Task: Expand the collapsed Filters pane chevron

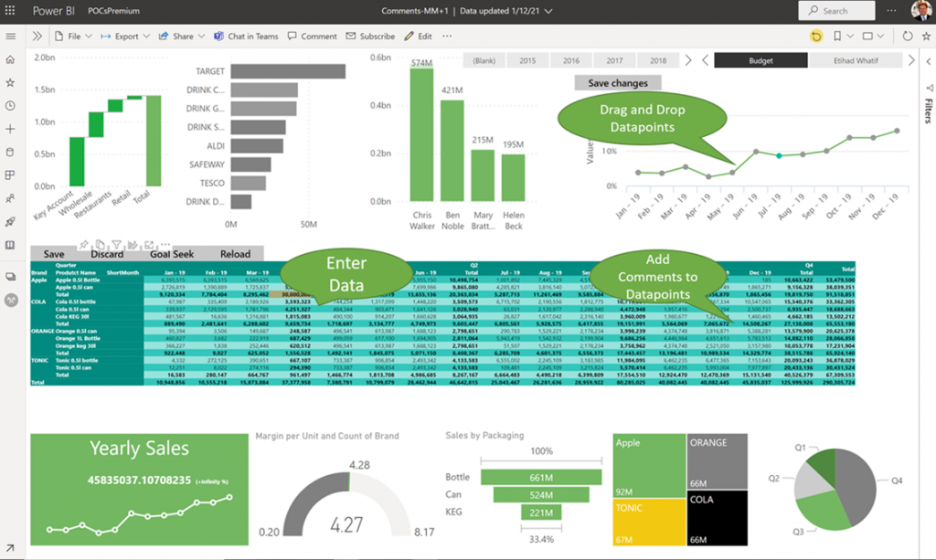Action: 929,61
